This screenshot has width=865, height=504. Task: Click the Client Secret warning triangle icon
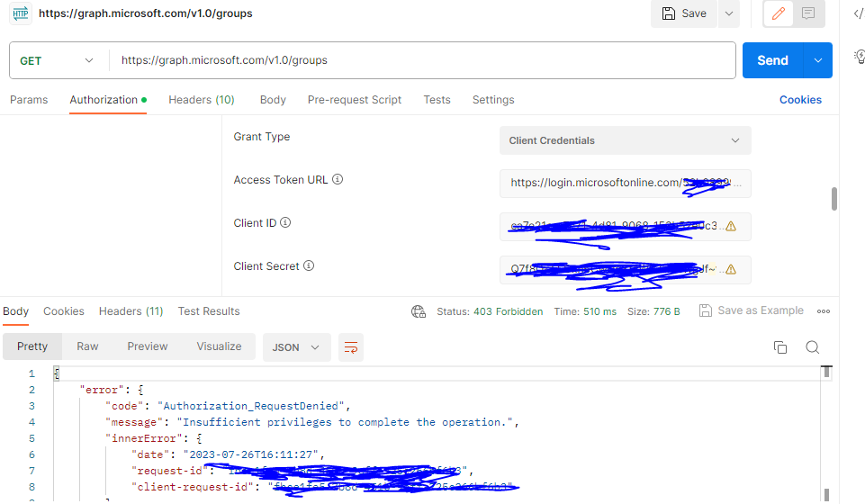pyautogui.click(x=731, y=270)
